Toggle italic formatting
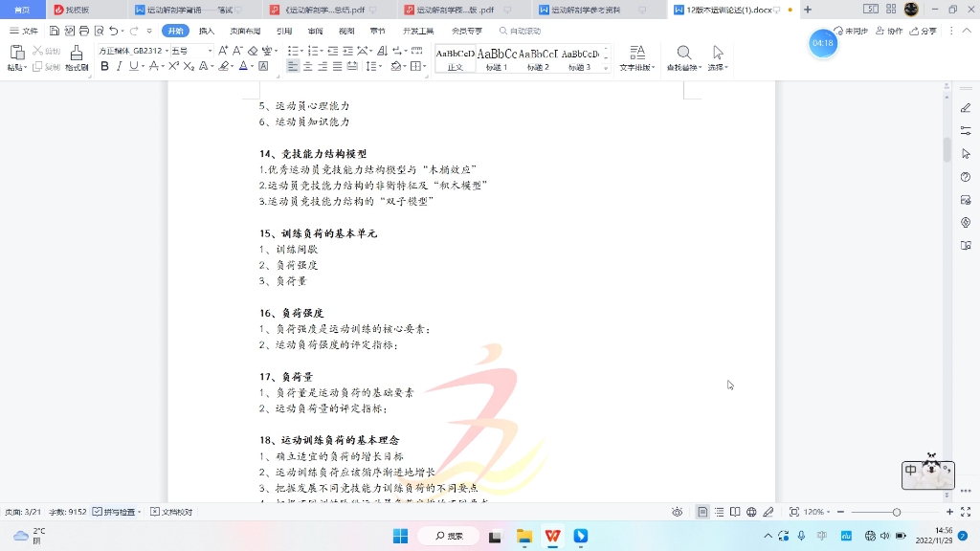 (x=118, y=66)
